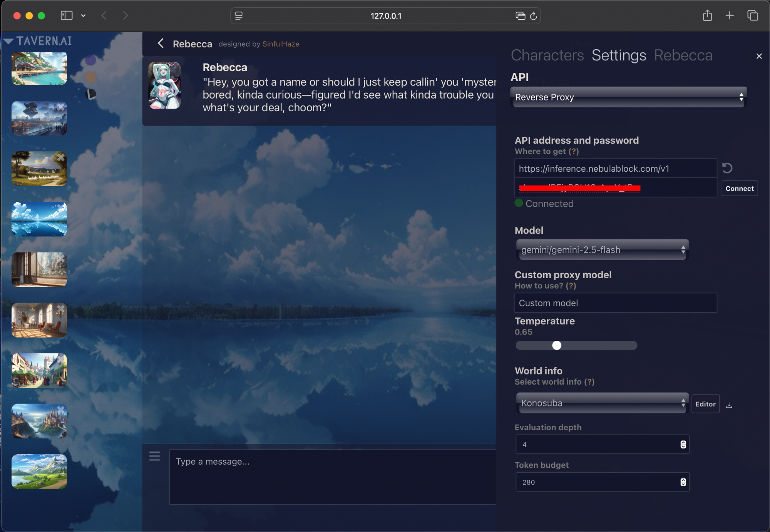Click the help icon beside 'Select world info'
Image resolution: width=770 pixels, height=532 pixels.
[x=589, y=382]
